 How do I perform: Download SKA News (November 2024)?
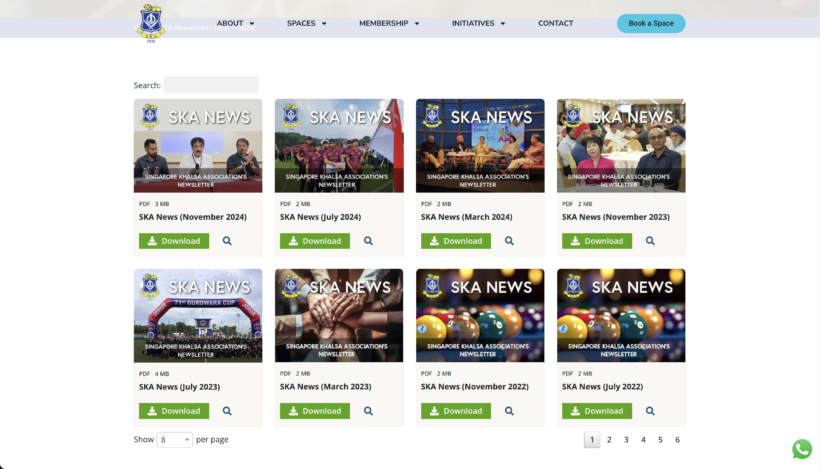[x=174, y=241]
